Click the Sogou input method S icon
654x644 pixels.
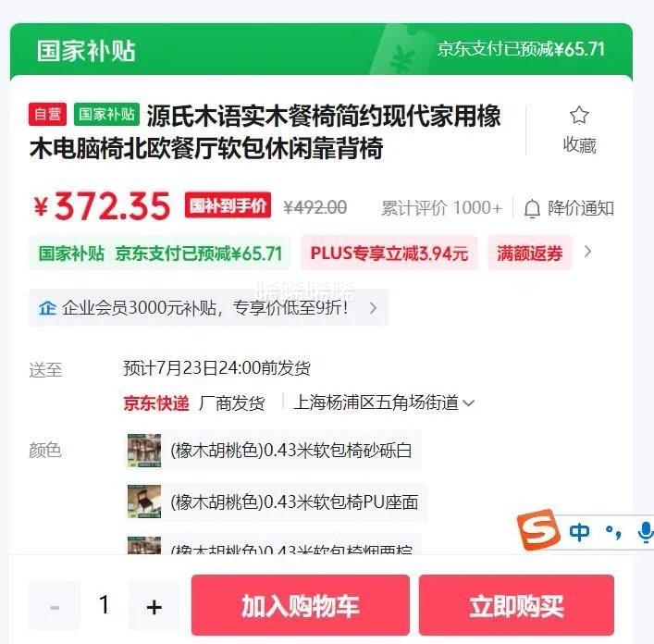coord(538,529)
